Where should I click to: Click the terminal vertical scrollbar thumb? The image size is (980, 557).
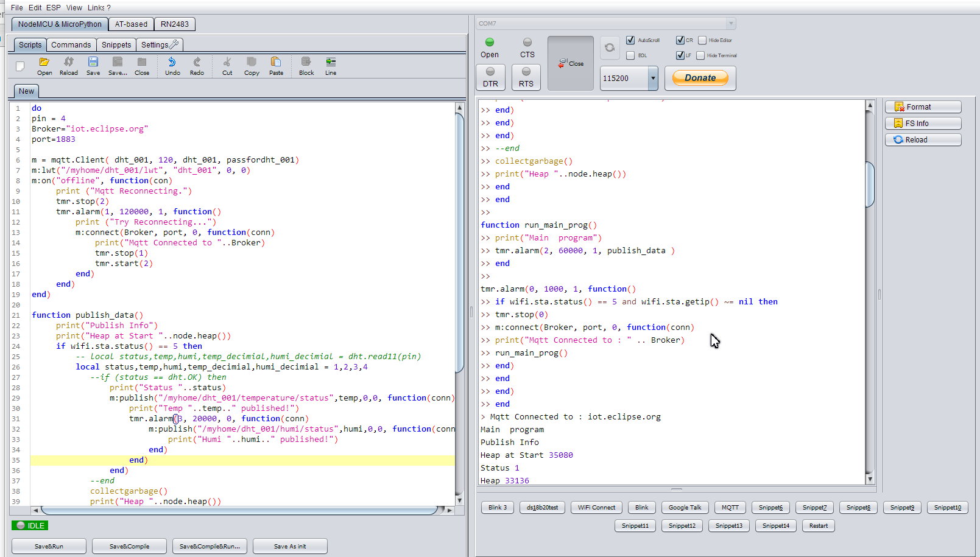[870, 184]
